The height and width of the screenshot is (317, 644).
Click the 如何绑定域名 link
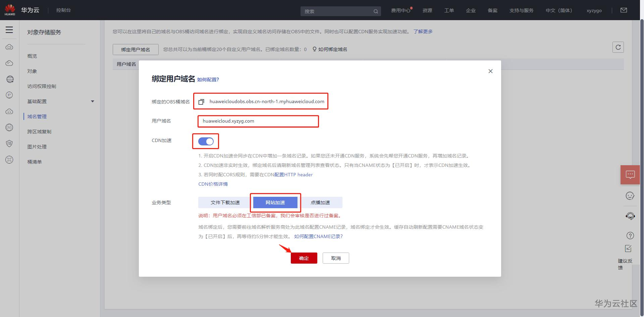tap(333, 49)
